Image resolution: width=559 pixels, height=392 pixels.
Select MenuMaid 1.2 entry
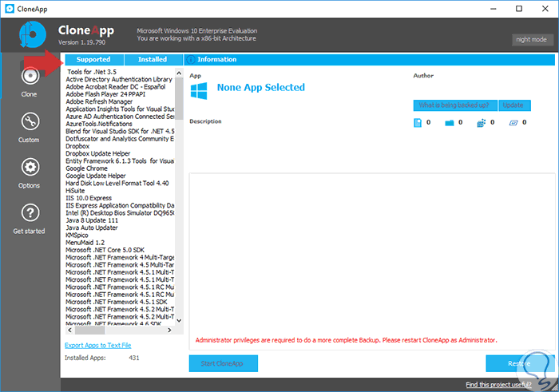tap(85, 243)
